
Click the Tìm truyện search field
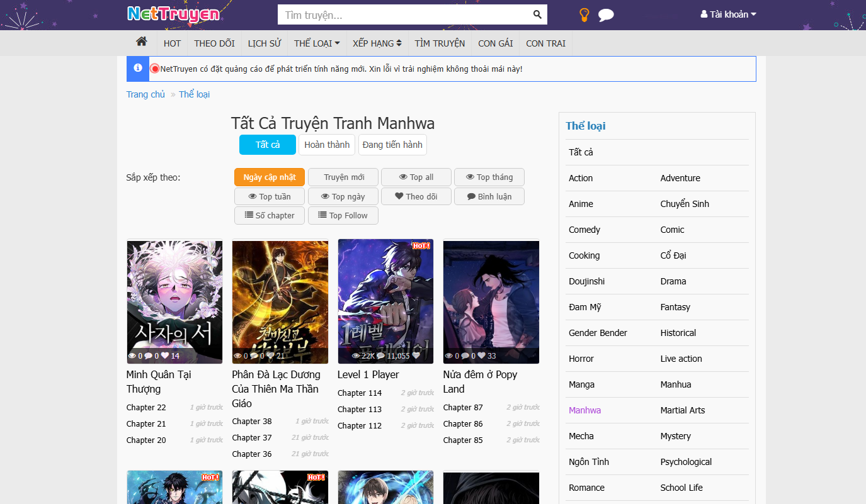point(403,14)
